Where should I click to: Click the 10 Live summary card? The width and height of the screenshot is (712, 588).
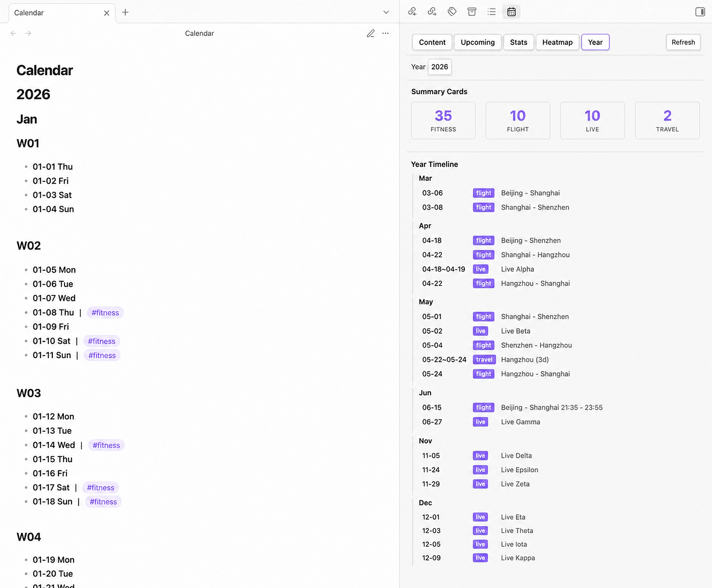tap(592, 121)
